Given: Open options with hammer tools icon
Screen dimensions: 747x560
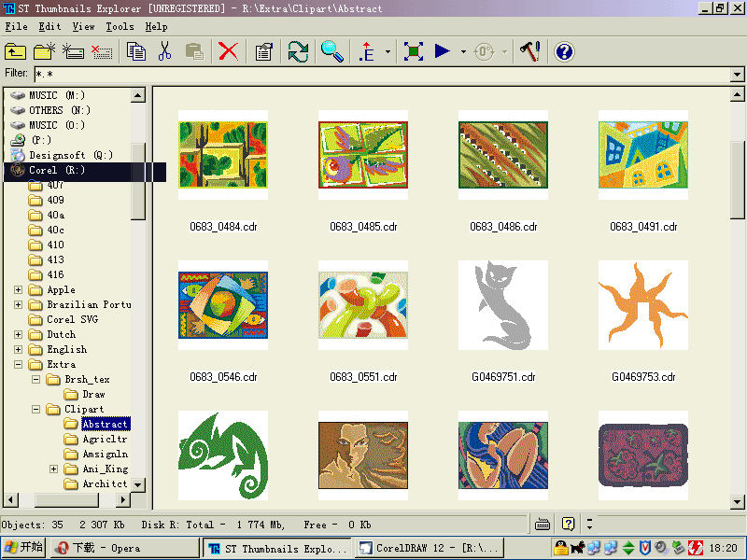Looking at the screenshot, I should [530, 51].
